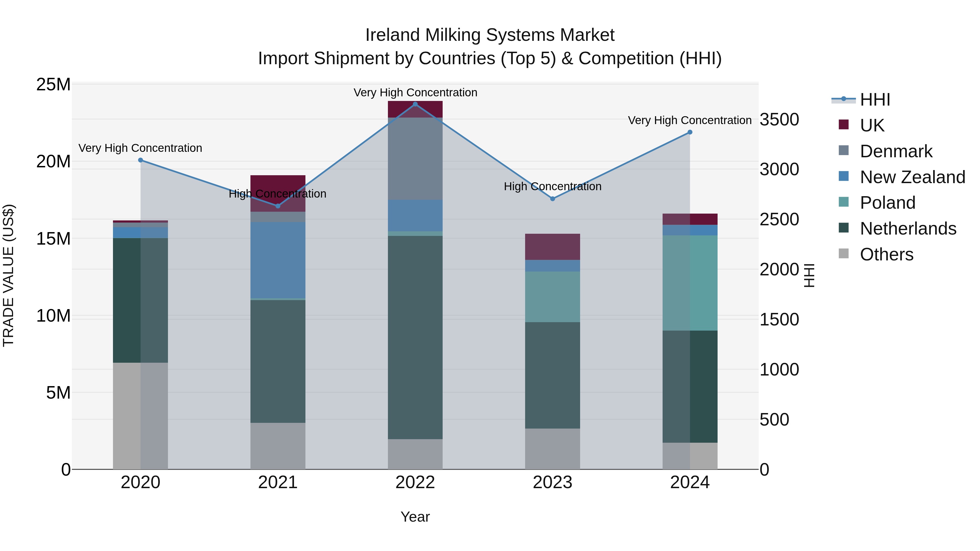
Task: Click the 2024 x-axis year label
Action: point(690,482)
